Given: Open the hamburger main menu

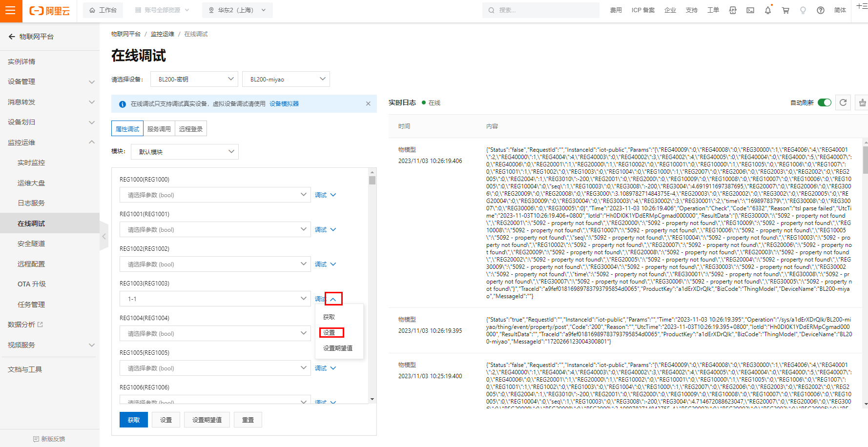Looking at the screenshot, I should (11, 11).
